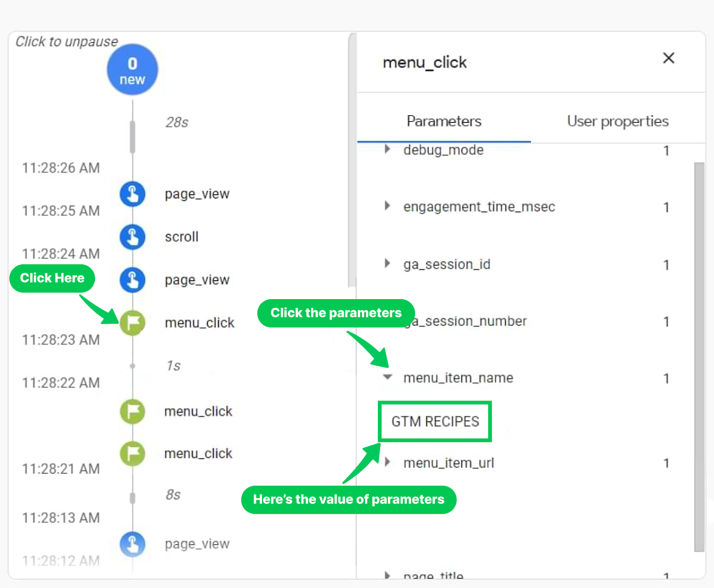This screenshot has height=588, width=714.
Task: Select the Parameters tab
Action: (444, 121)
